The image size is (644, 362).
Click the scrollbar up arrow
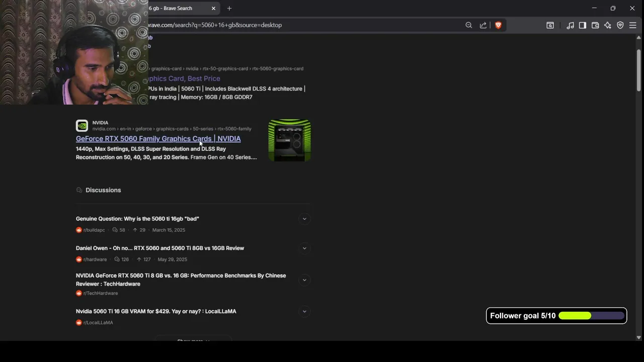[x=639, y=37]
